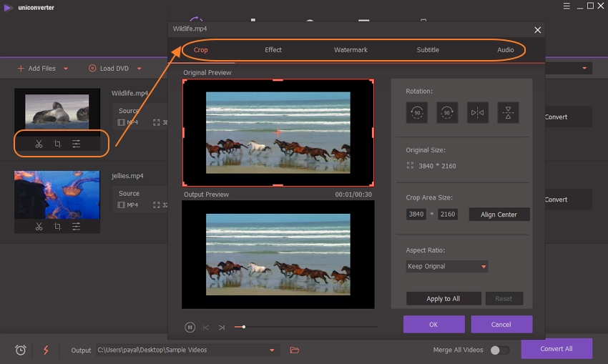Expand the output path dropdown
The image size is (608, 364).
[x=272, y=350]
